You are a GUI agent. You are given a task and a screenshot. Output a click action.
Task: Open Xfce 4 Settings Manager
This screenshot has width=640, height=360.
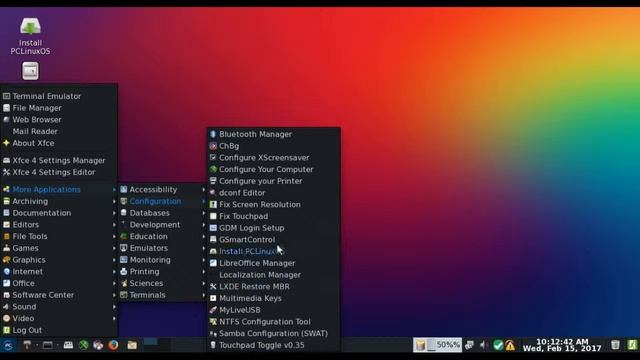point(59,160)
